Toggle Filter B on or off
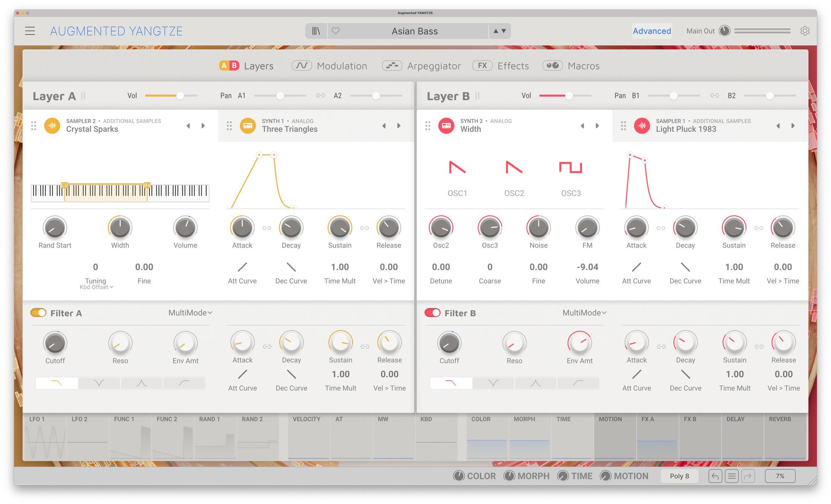Screen dimensions: 831x504 coord(433,313)
